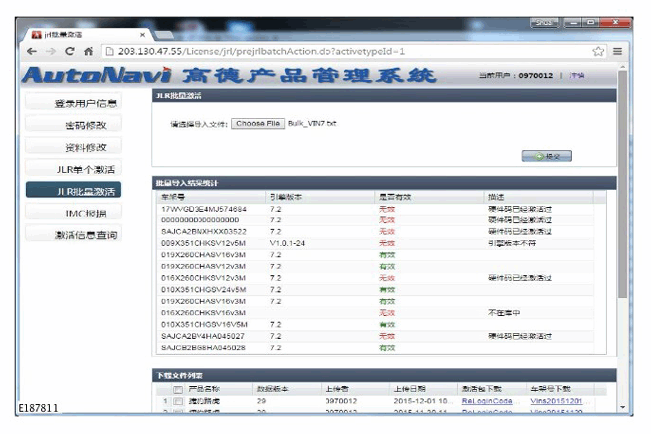Screen dimensions: 651x434
Task: Select row SAJCA2BV4HA045027
Action: [376, 336]
